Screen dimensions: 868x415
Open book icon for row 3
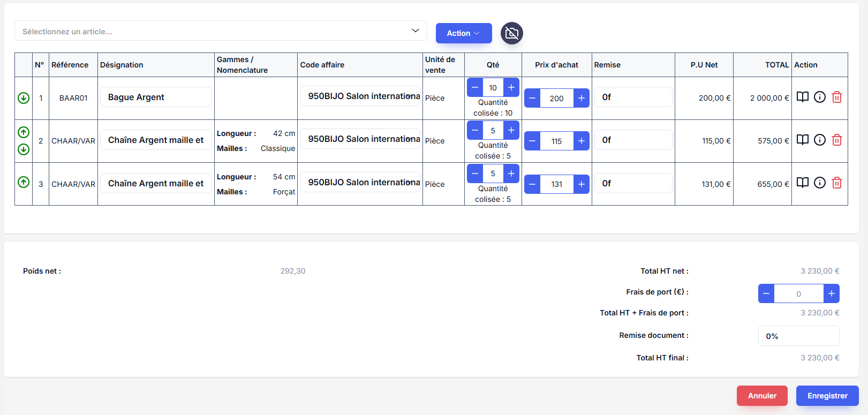(802, 183)
